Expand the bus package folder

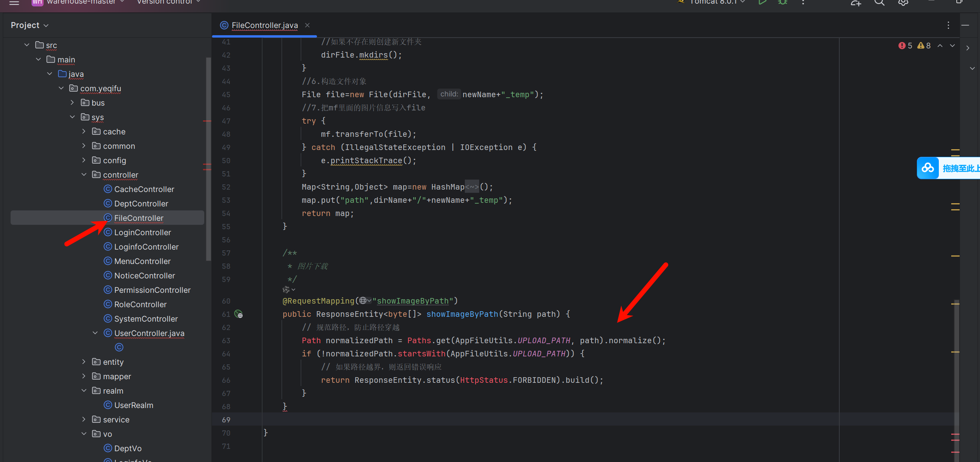(72, 103)
